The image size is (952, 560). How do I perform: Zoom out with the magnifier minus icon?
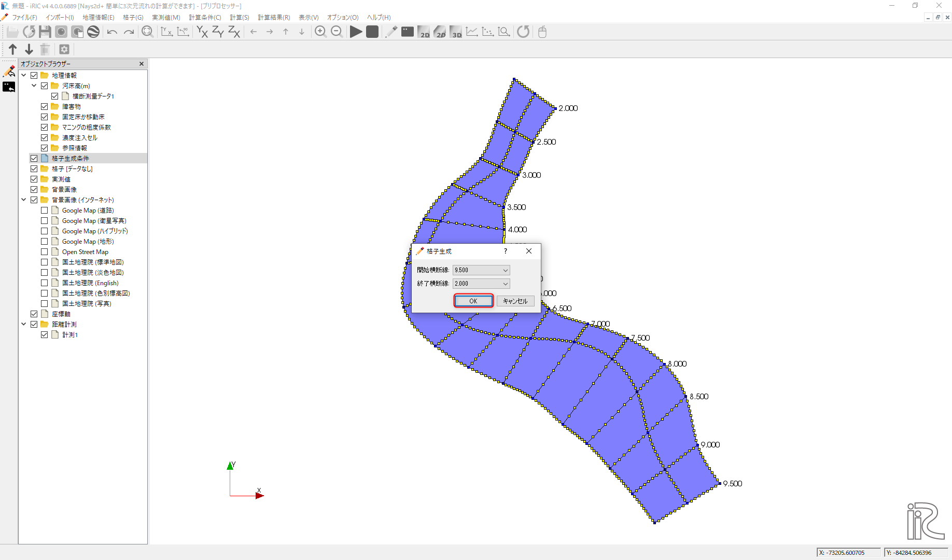coord(337,32)
